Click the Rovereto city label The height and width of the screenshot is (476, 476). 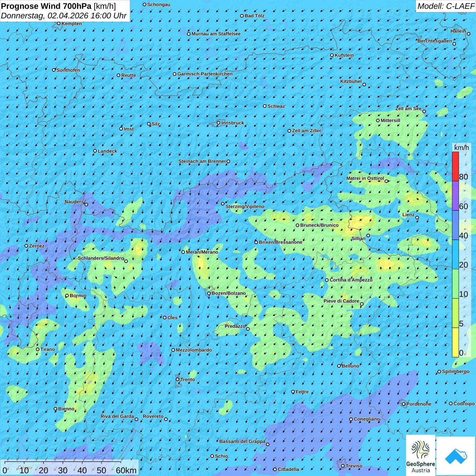coord(153,416)
